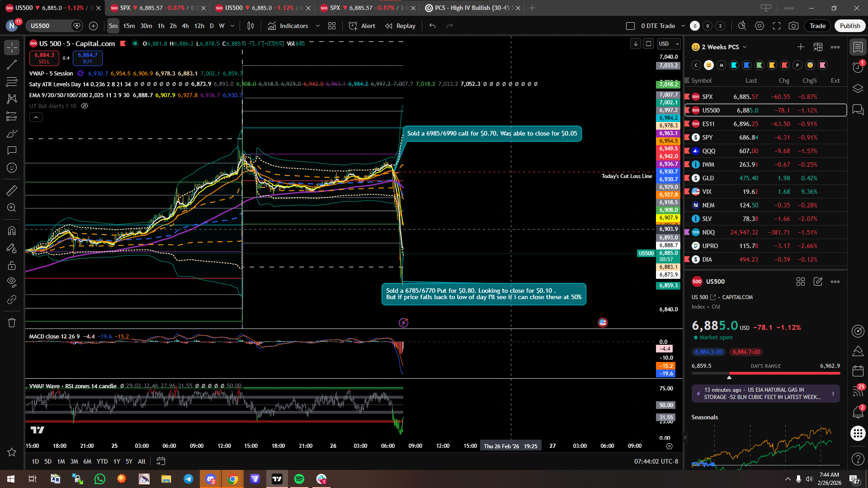Collapse the indicator legend chevron
Image resolution: width=868 pixels, height=488 pixels.
pos(36,117)
